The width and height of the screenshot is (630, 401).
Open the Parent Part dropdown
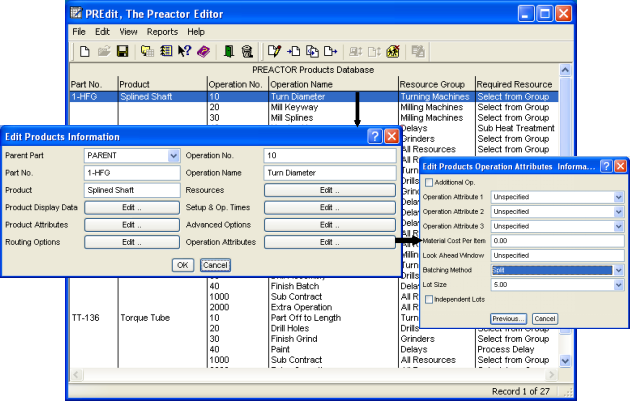coord(173,155)
